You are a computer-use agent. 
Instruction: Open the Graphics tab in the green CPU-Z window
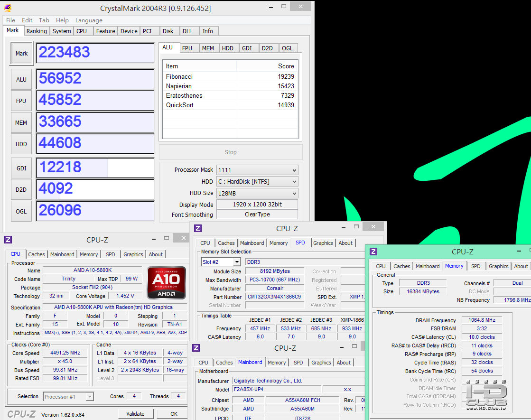498,266
